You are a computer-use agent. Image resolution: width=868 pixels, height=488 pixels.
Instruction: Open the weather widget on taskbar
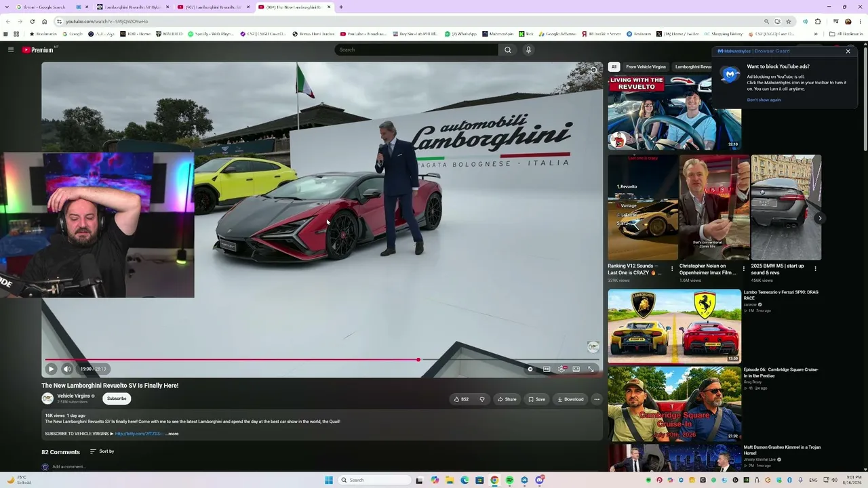(19, 480)
